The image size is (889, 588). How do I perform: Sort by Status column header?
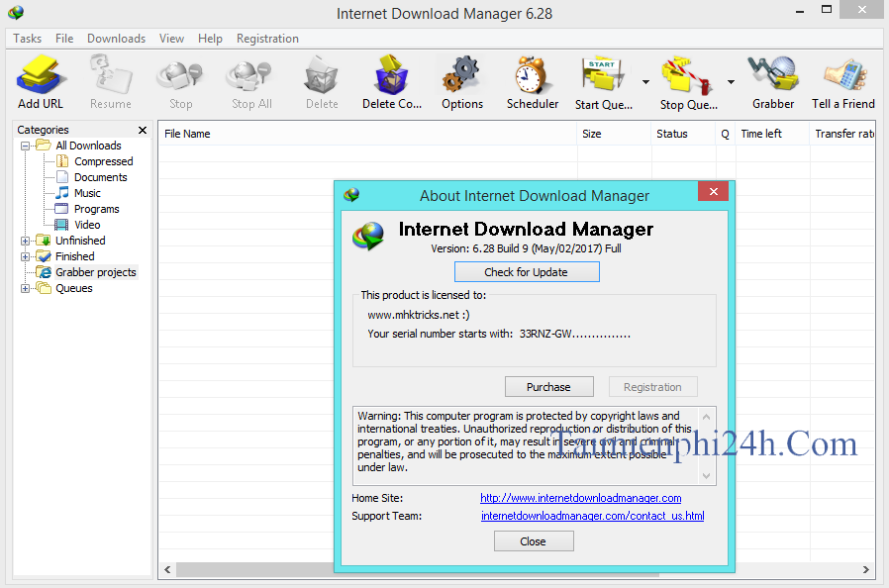click(x=683, y=134)
